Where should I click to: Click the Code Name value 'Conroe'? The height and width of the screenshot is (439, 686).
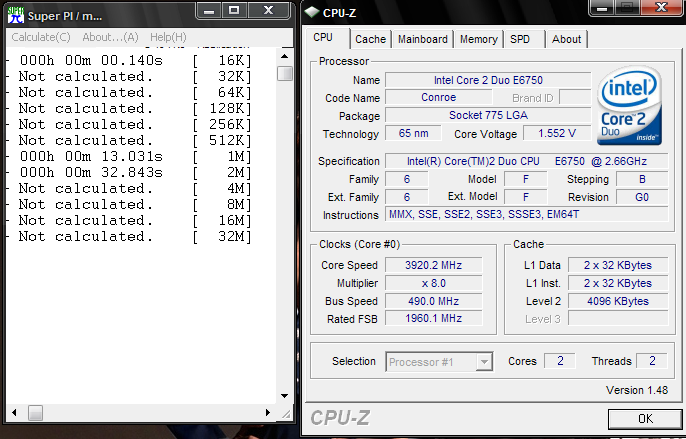pos(438,97)
